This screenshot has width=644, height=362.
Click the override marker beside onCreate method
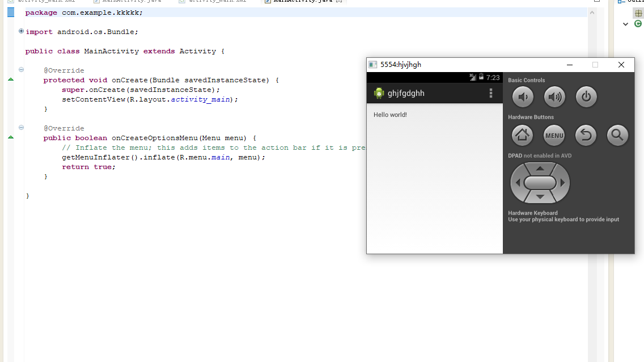pyautogui.click(x=11, y=79)
